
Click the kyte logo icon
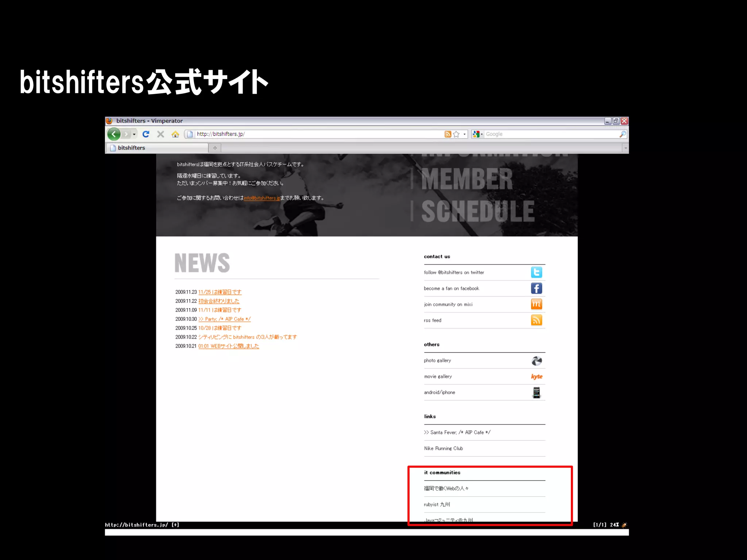[537, 377]
